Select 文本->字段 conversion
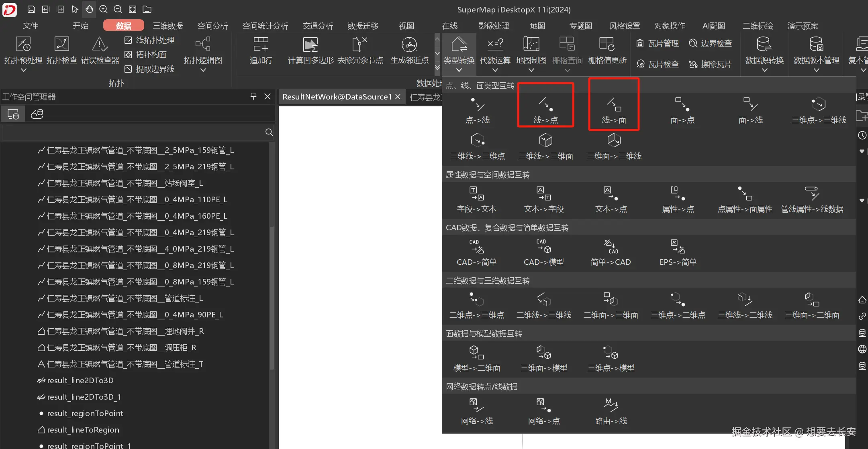This screenshot has height=449, width=868. [x=544, y=199]
